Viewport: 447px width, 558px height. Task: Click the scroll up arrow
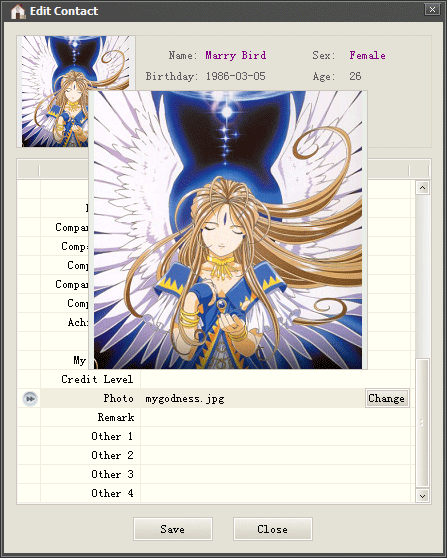click(x=422, y=188)
